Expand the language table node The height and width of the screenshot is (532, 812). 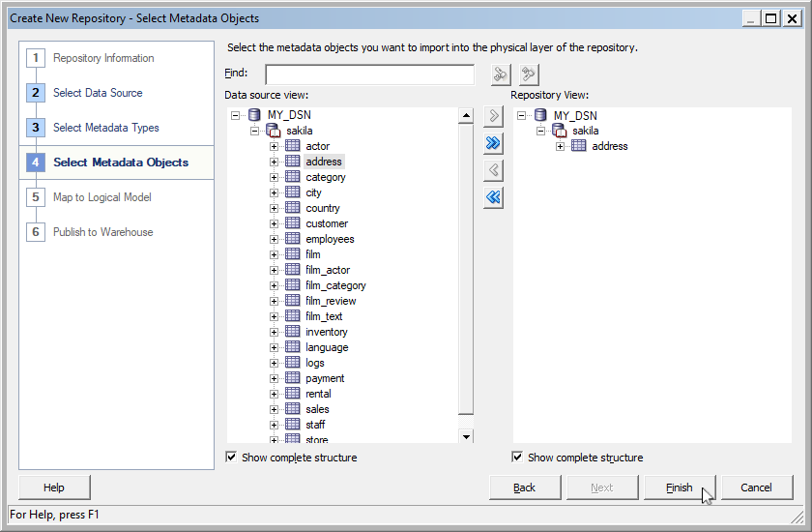274,347
